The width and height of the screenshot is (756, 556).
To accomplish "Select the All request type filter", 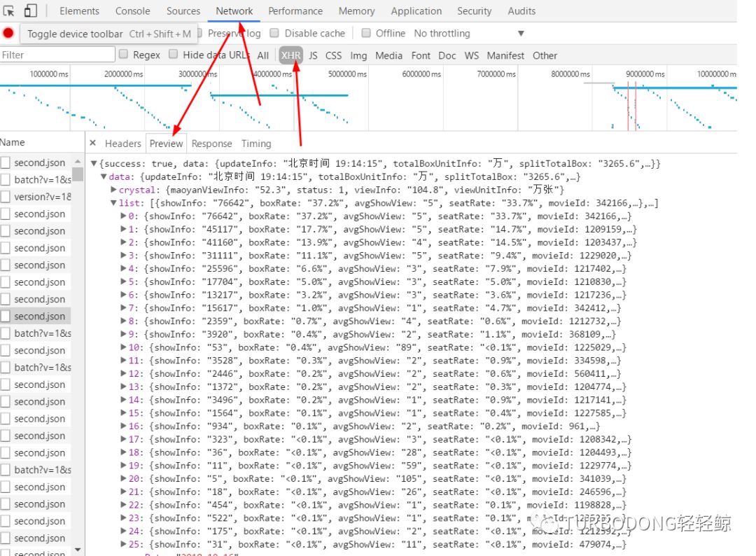I will [262, 55].
